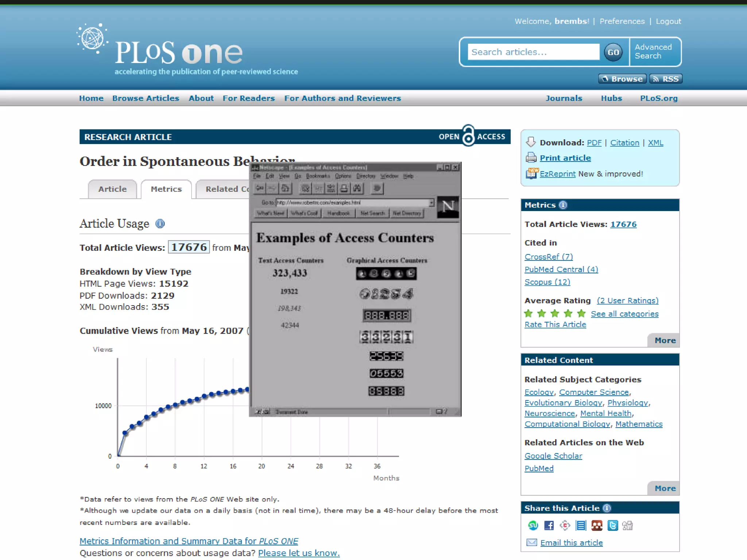
Task: Share article via Mendeley icon
Action: click(597, 525)
